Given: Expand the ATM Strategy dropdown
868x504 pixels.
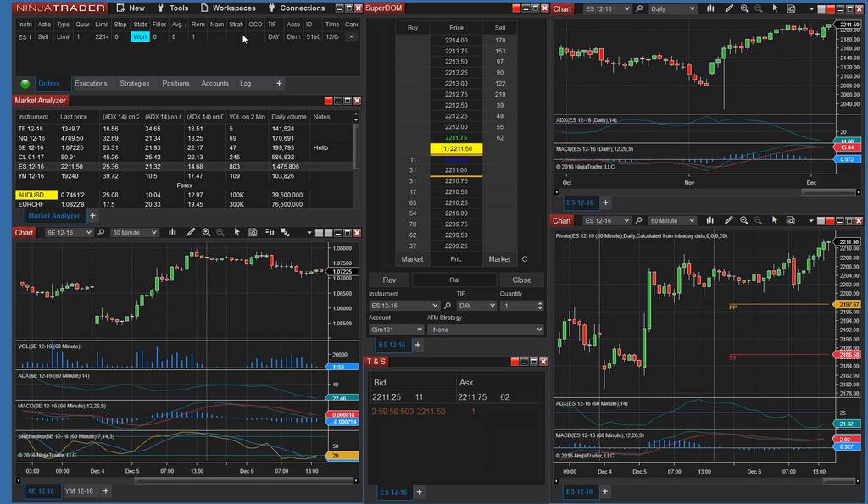Looking at the screenshot, I should pos(484,330).
